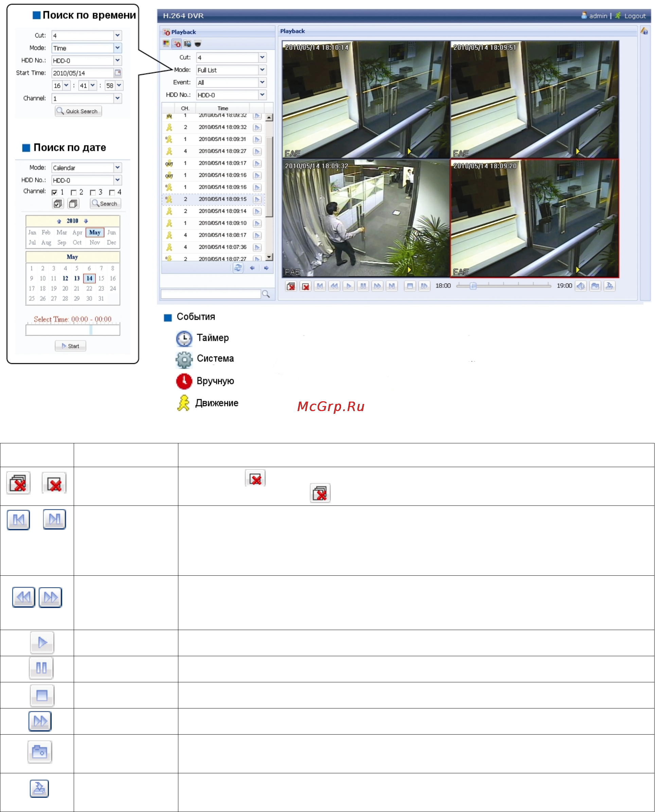
Task: Expand the Event dropdown set to All
Action: 263,82
